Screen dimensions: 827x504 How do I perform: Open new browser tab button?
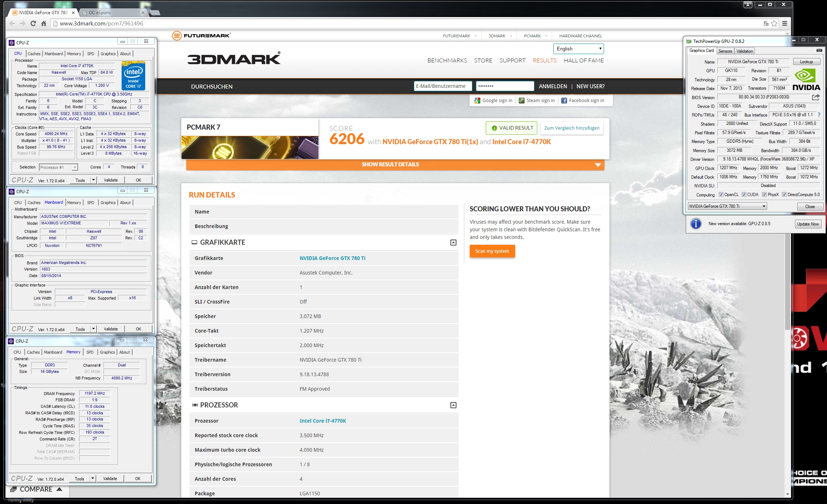click(x=154, y=13)
